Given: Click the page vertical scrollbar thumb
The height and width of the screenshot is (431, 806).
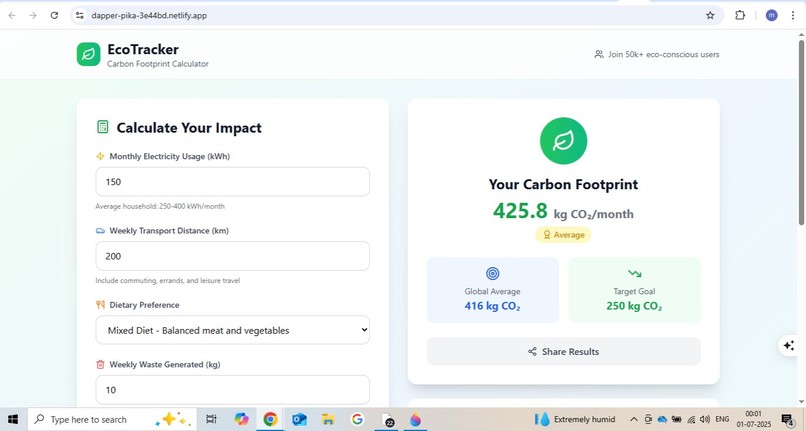Looking at the screenshot, I should (x=801, y=131).
